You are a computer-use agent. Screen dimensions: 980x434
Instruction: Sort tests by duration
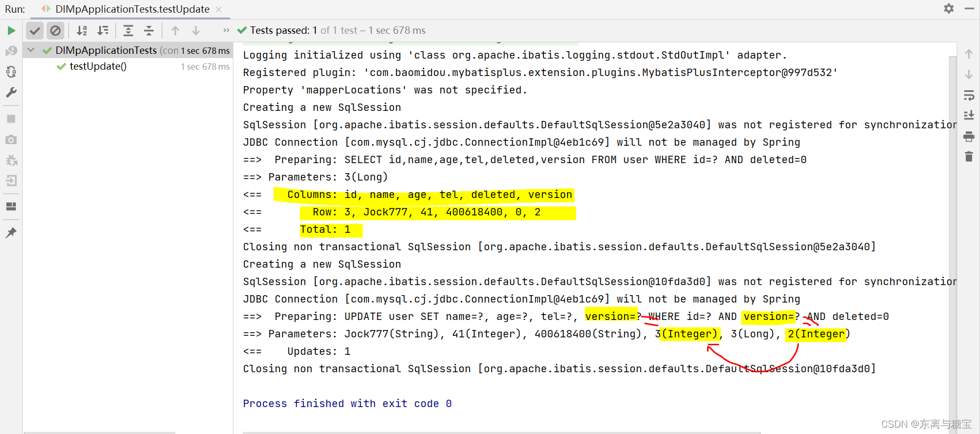[x=103, y=31]
